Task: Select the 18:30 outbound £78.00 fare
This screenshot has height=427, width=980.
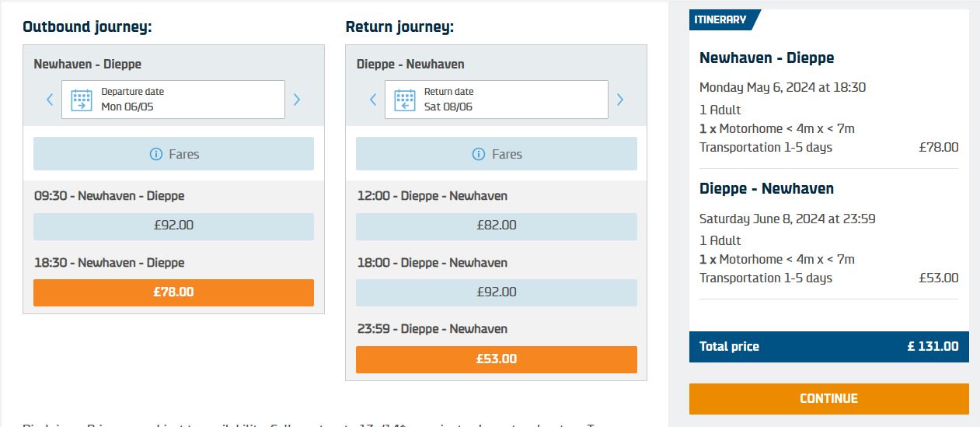Action: (x=173, y=292)
